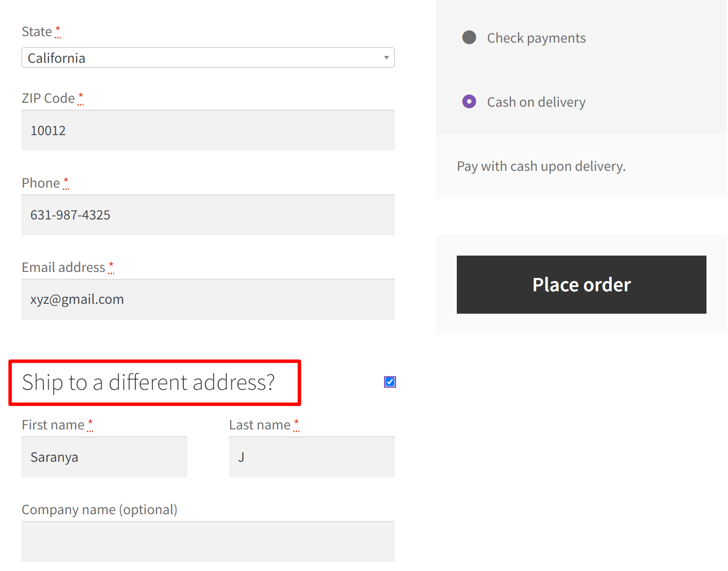Edit the First name field showing Saranya
This screenshot has width=728, height=571.
(x=104, y=457)
